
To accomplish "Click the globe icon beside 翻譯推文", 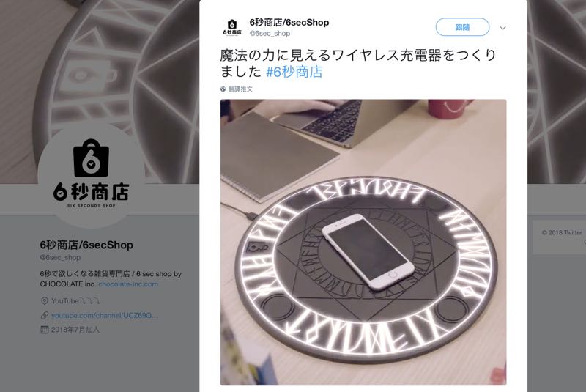I will [223, 89].
